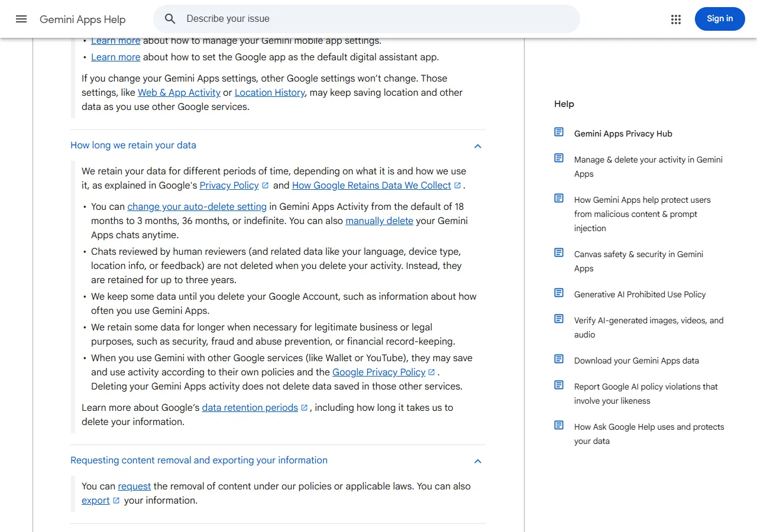This screenshot has width=757, height=532.
Task: Open 'Download your Gemini Apps data' article
Action: coord(636,361)
